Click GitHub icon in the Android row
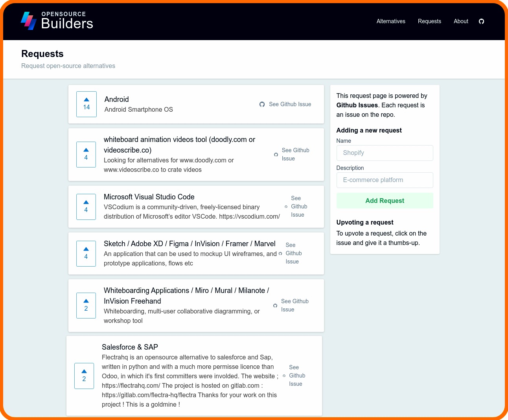This screenshot has height=420, width=508. 262,104
